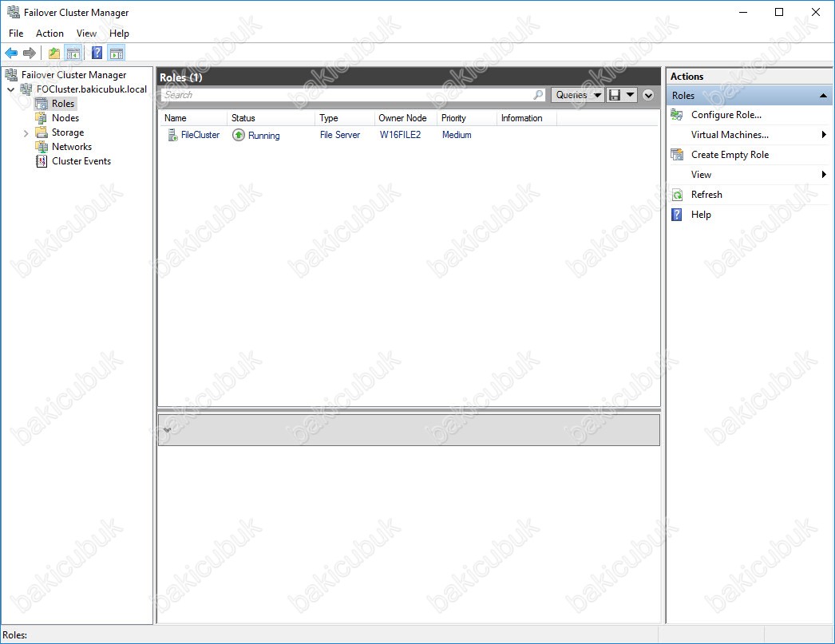Click Create Empty Role action
835x644 pixels.
[x=730, y=155]
